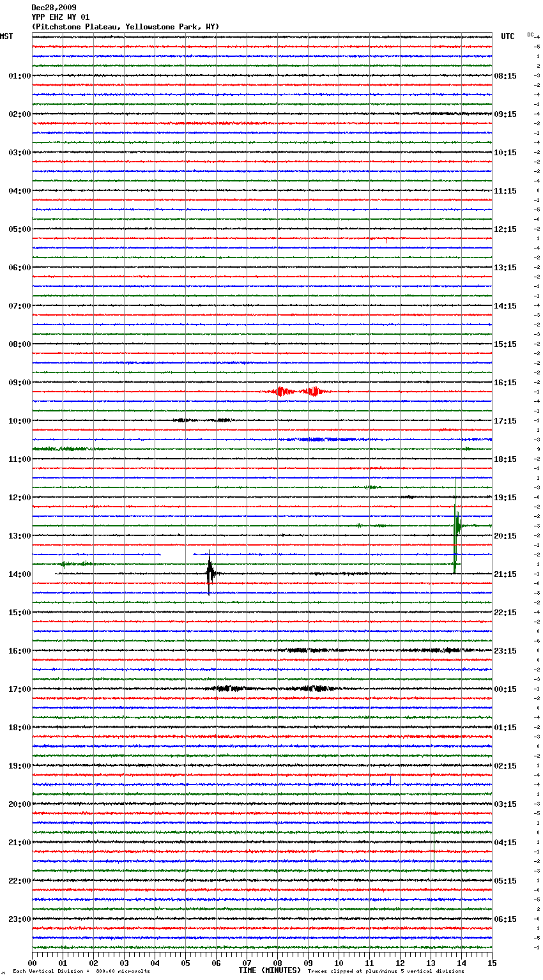This screenshot has width=543, height=980.
Task: Click the DC column header
Action: [x=530, y=34]
